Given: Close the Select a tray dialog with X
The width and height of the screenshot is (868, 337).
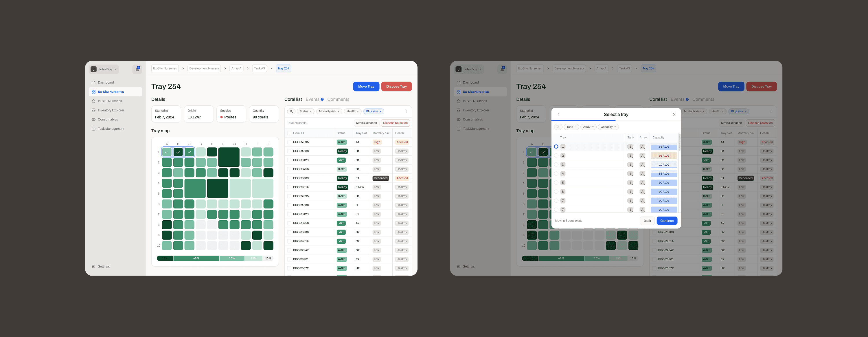Looking at the screenshot, I should (x=674, y=114).
